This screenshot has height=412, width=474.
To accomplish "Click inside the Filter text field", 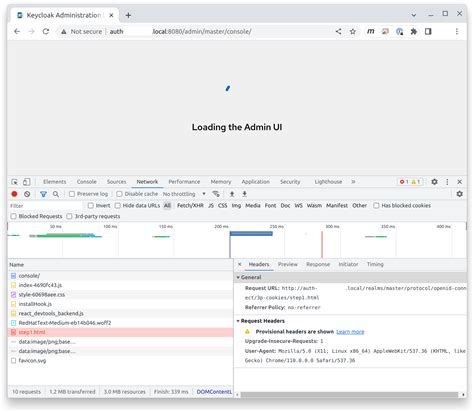I will [x=45, y=206].
